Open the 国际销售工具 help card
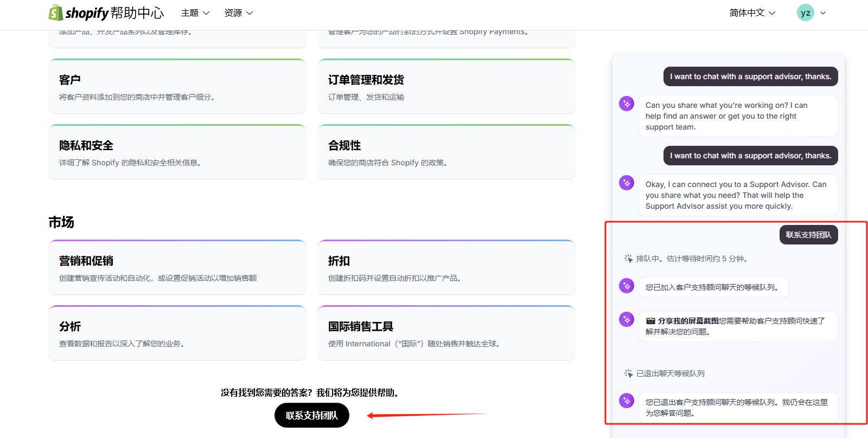The height and width of the screenshot is (438, 868). click(446, 333)
